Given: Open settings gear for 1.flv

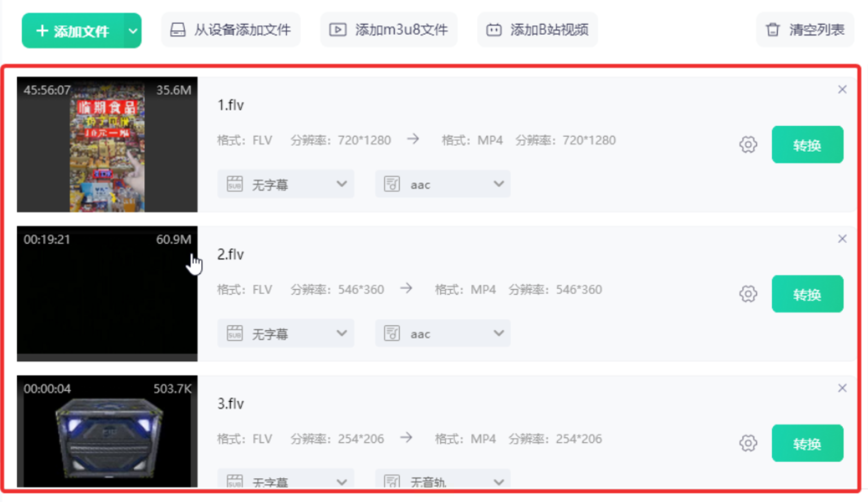Looking at the screenshot, I should 748,145.
